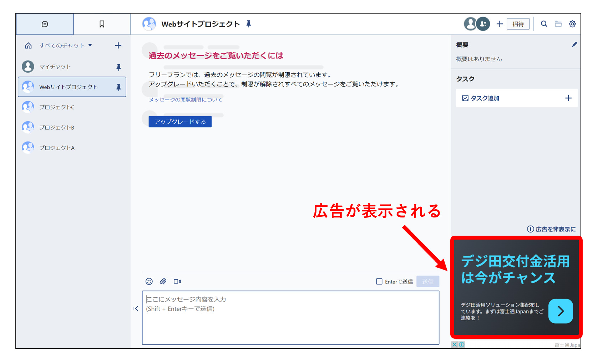Click the アップグレードする button
593x364 pixels.
tap(180, 121)
